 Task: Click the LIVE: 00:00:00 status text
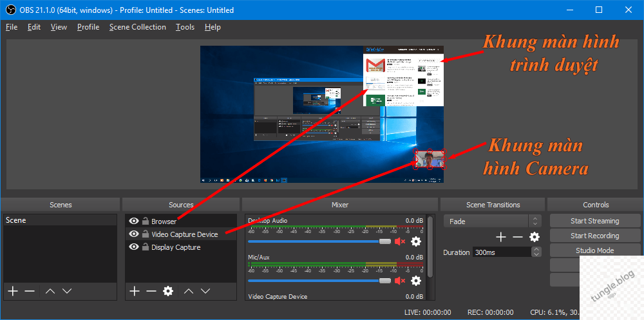428,312
